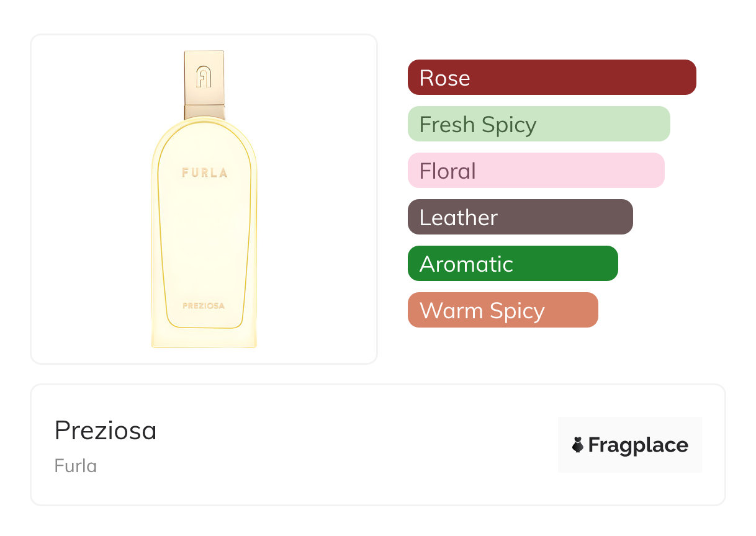Pick the Leather accord bar

pos(520,217)
